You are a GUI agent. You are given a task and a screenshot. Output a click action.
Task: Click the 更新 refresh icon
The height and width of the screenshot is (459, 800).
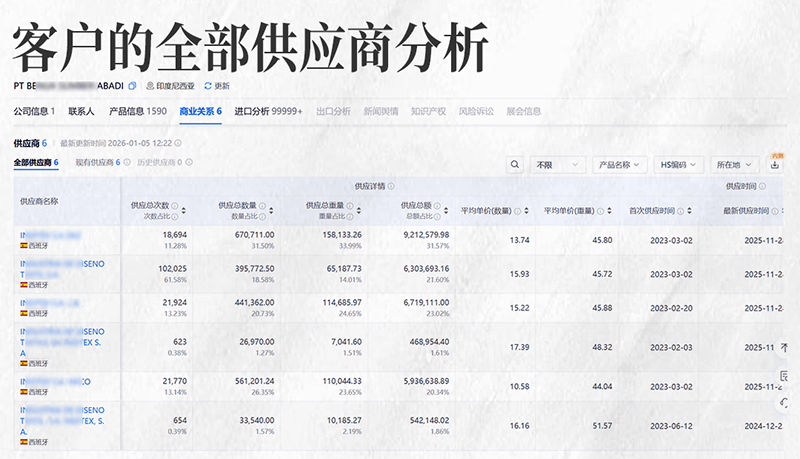click(x=208, y=86)
